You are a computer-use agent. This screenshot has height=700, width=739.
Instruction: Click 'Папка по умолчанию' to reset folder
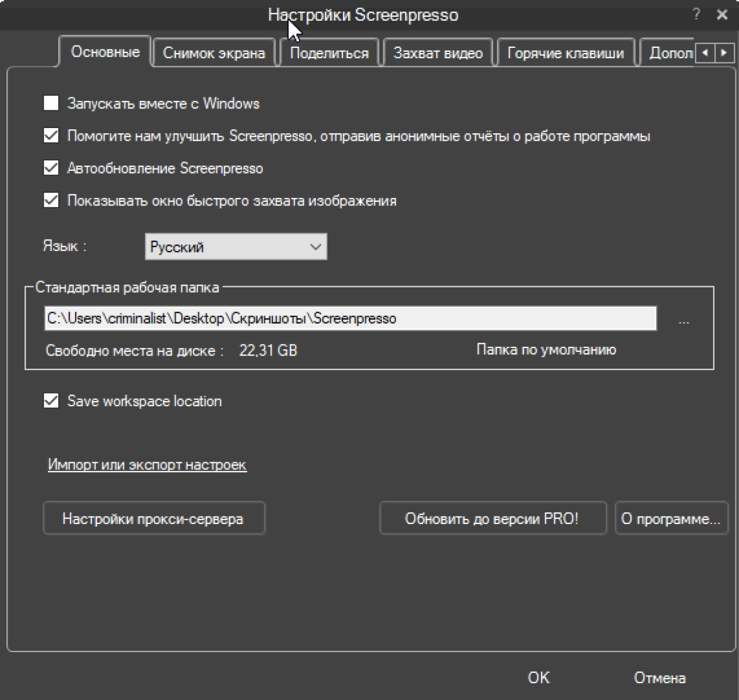coord(546,350)
